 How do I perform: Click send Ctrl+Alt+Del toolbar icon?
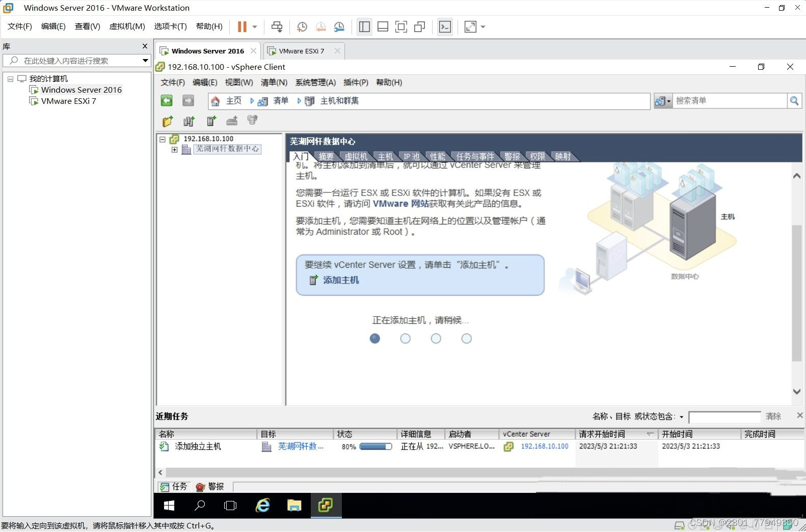pos(277,26)
